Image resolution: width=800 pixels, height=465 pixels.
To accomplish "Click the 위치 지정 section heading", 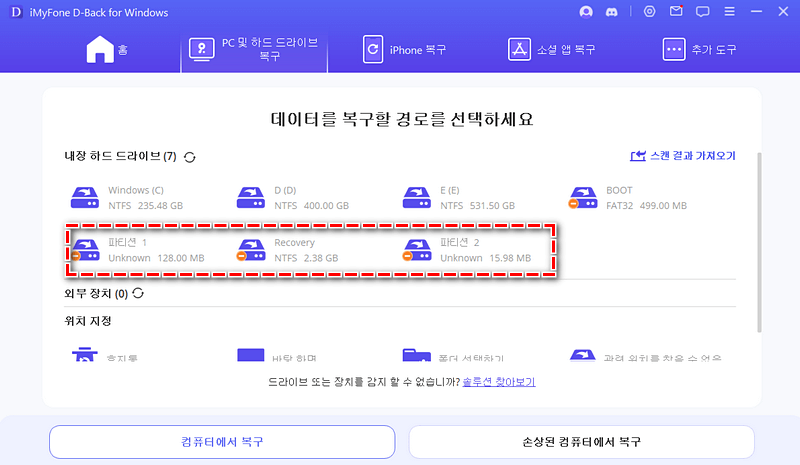I will pyautogui.click(x=88, y=321).
